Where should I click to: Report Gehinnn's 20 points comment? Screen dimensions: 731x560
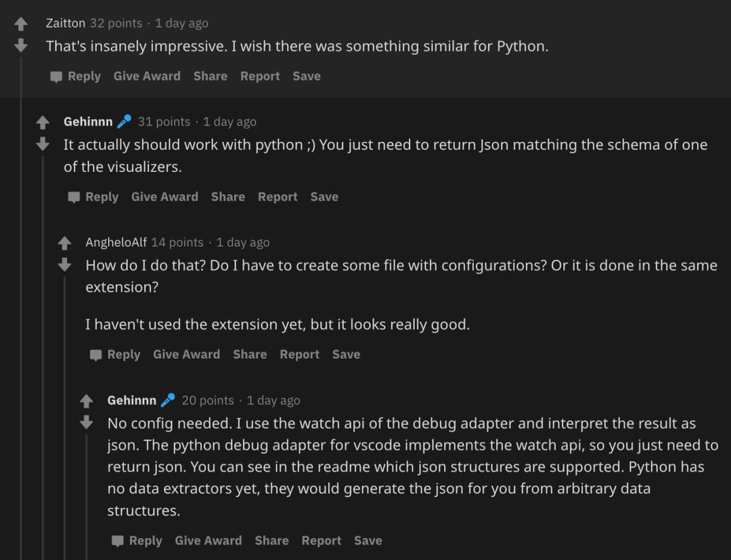[321, 540]
